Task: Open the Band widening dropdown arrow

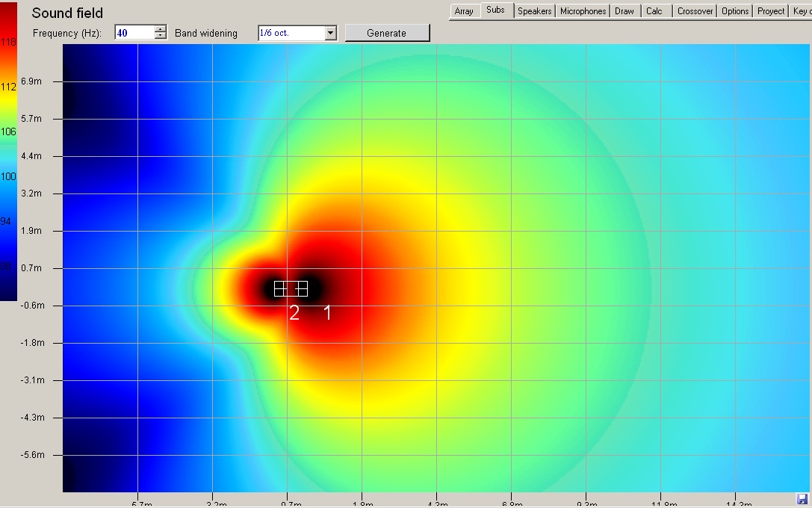Action: [330, 33]
